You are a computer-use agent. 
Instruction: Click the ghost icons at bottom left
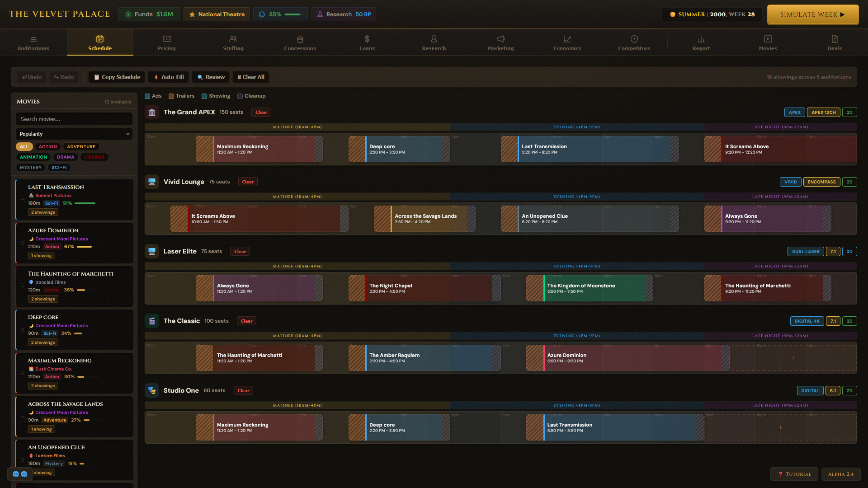tap(20, 474)
